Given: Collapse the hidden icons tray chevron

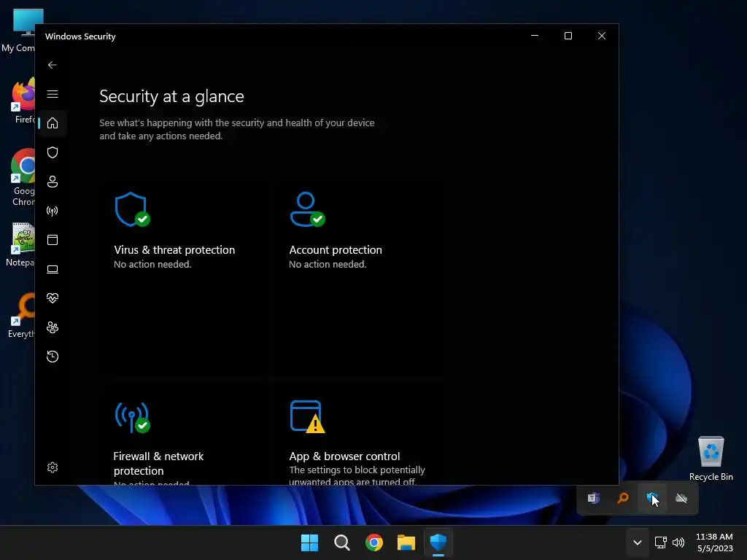Looking at the screenshot, I should point(638,542).
